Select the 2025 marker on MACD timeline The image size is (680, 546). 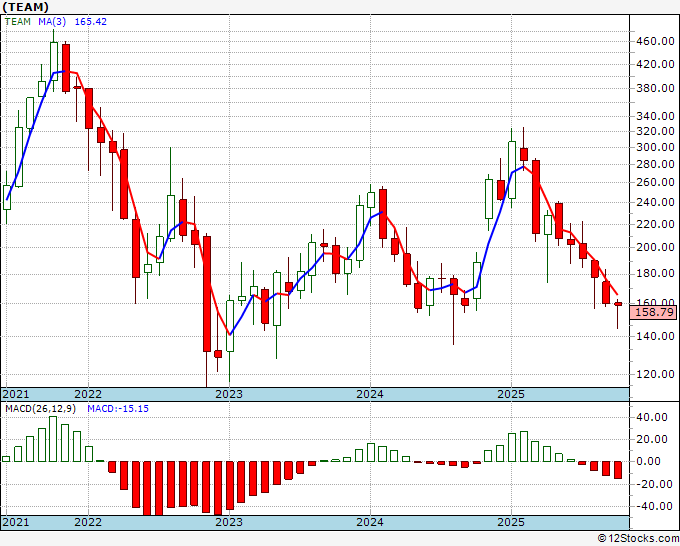pos(511,522)
